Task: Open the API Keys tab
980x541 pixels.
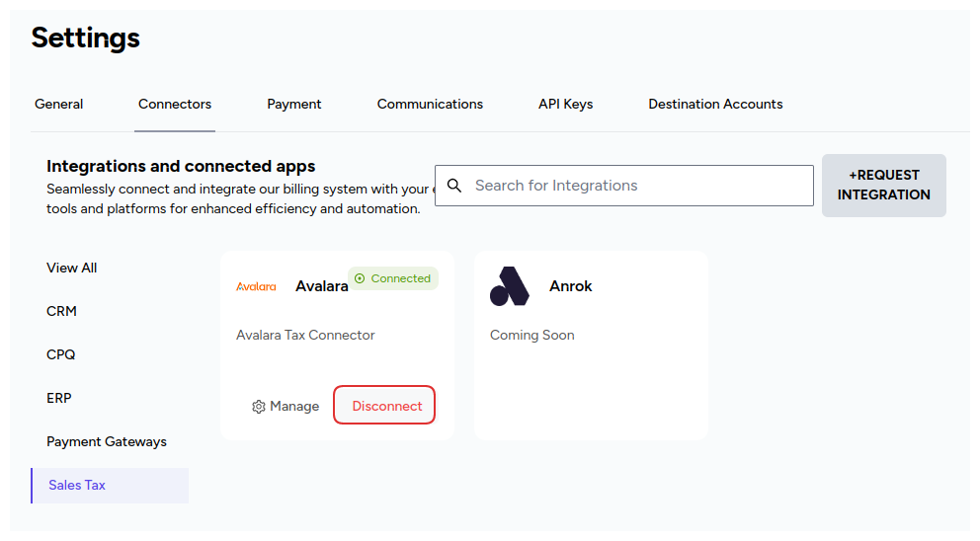Action: pyautogui.click(x=566, y=105)
